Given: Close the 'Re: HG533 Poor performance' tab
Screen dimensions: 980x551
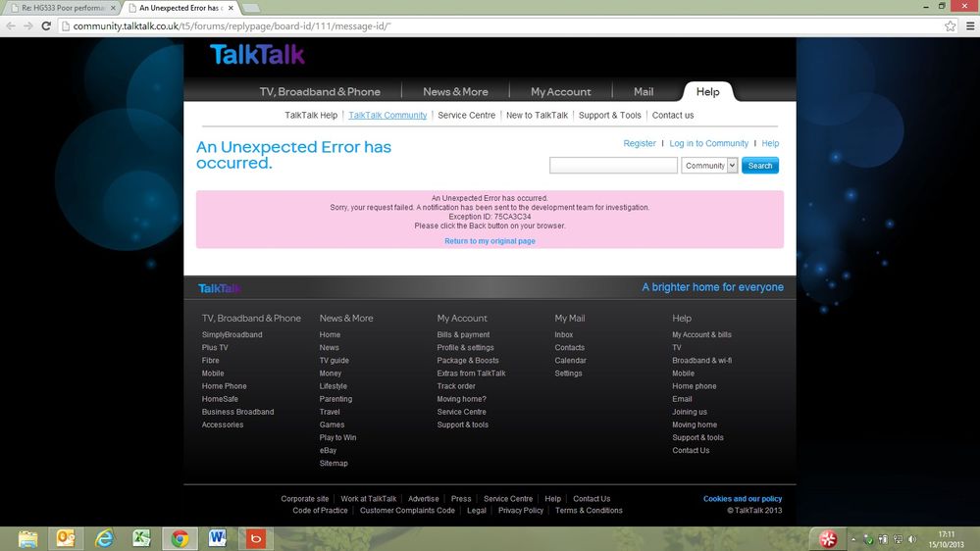Looking at the screenshot, I should [113, 8].
